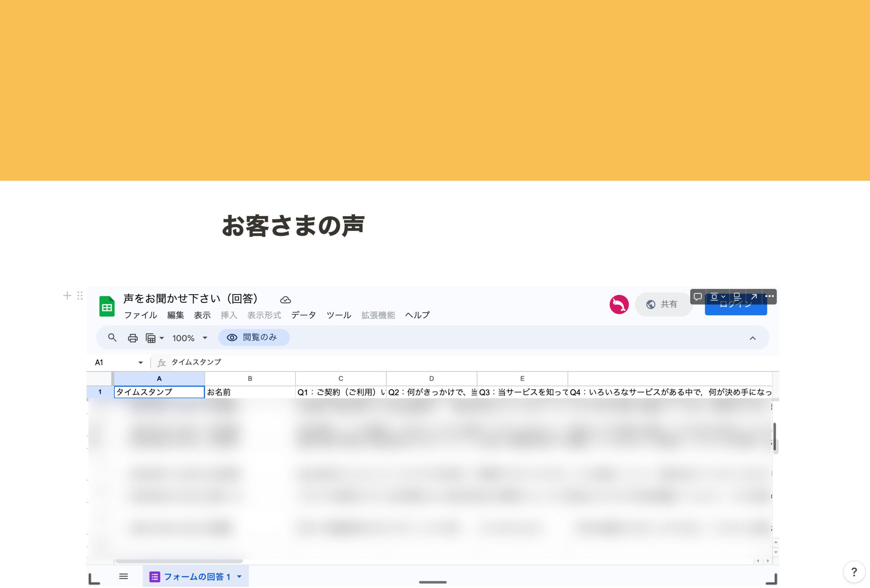Open the データ menu
The height and width of the screenshot is (588, 870).
click(303, 315)
